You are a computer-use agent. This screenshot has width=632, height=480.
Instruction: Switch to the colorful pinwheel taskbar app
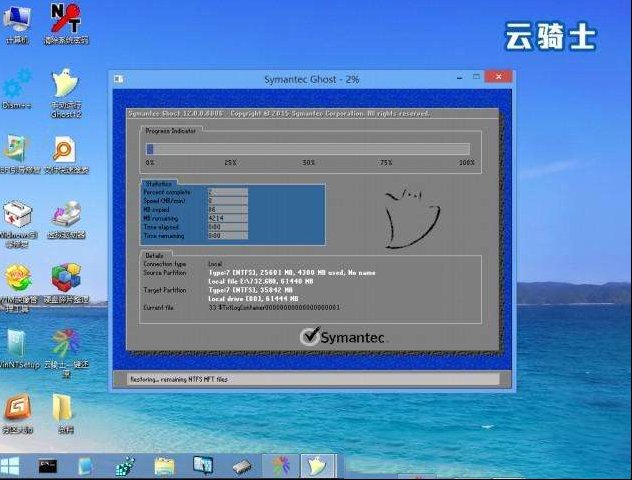coord(278,466)
